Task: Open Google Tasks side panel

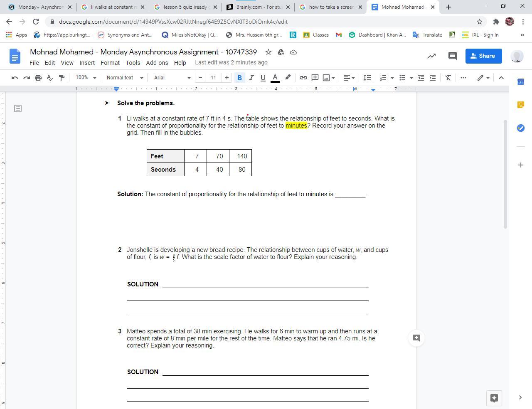Action: coord(520,128)
